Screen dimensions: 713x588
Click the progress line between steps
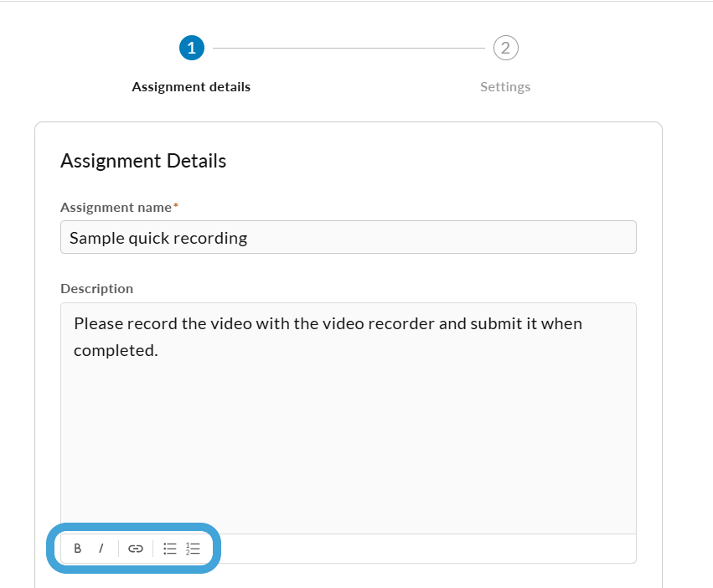coord(349,48)
